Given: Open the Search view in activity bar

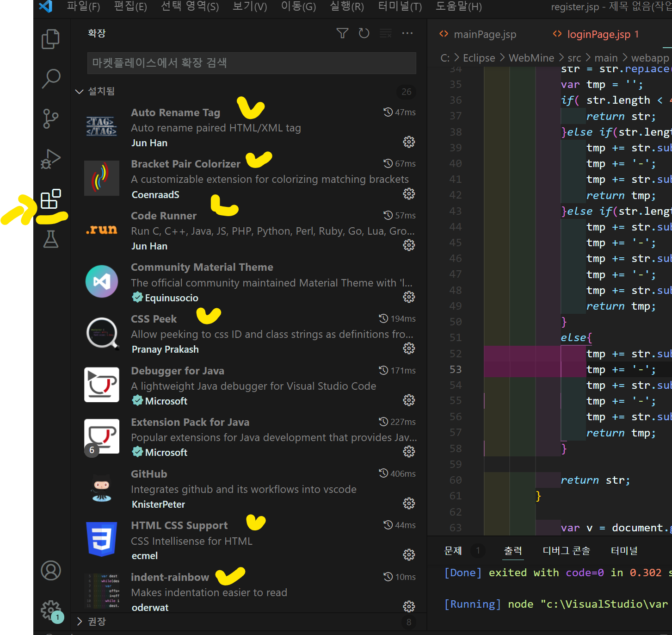Looking at the screenshot, I should click(51, 79).
